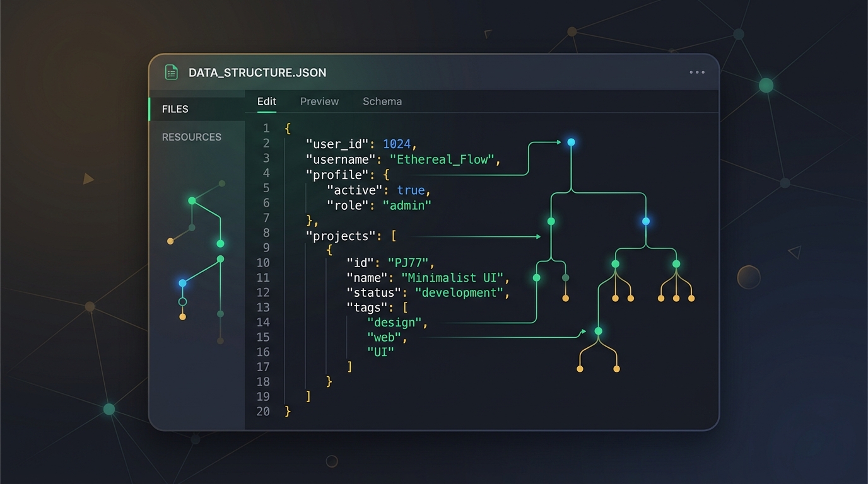The image size is (868, 484).
Task: Switch to the Preview tab
Action: (x=319, y=101)
